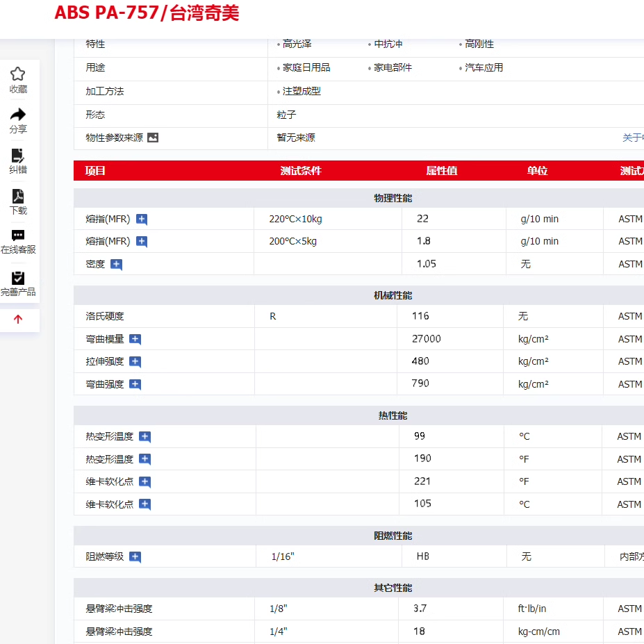Image resolution: width=644 pixels, height=644 pixels.
Task: Click the 1.05 density value
Action: pyautogui.click(x=427, y=264)
